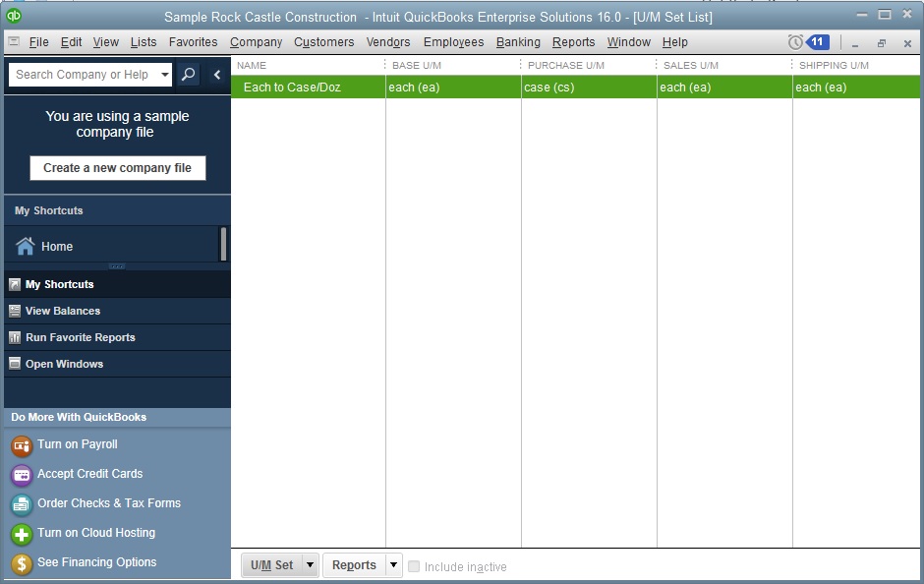
Task: Open the Favorites menu
Action: tap(194, 42)
